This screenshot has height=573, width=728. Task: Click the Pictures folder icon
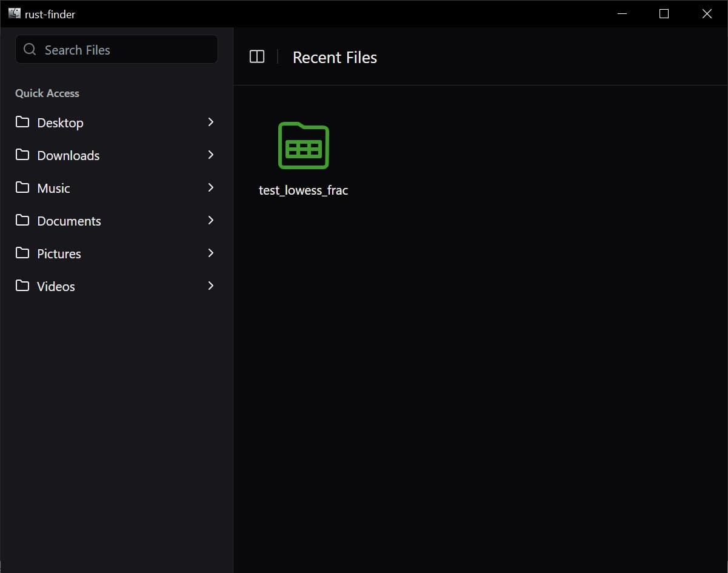tap(22, 253)
